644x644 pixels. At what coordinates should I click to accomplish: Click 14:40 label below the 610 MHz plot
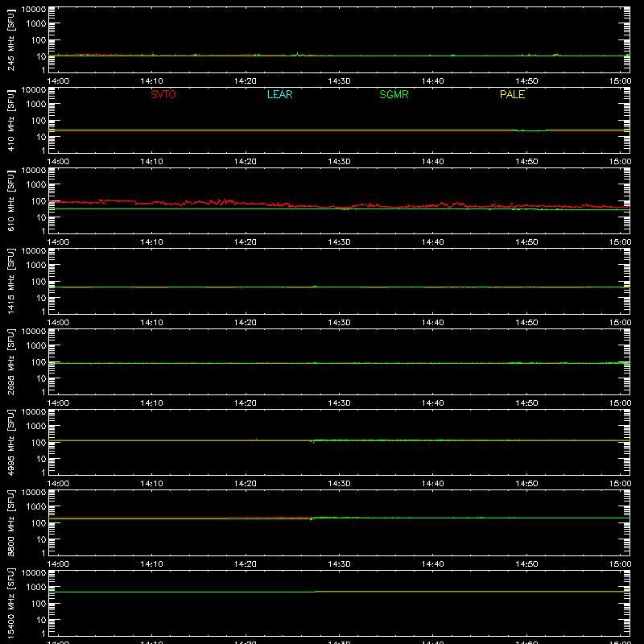(433, 242)
